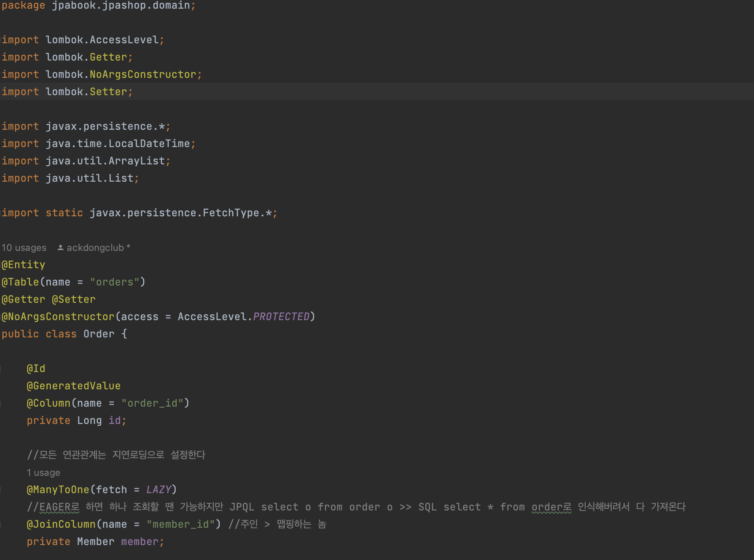Open the "1 usage" hint above @ManyToOne
Image resolution: width=754 pixels, height=560 pixels.
tap(43, 473)
